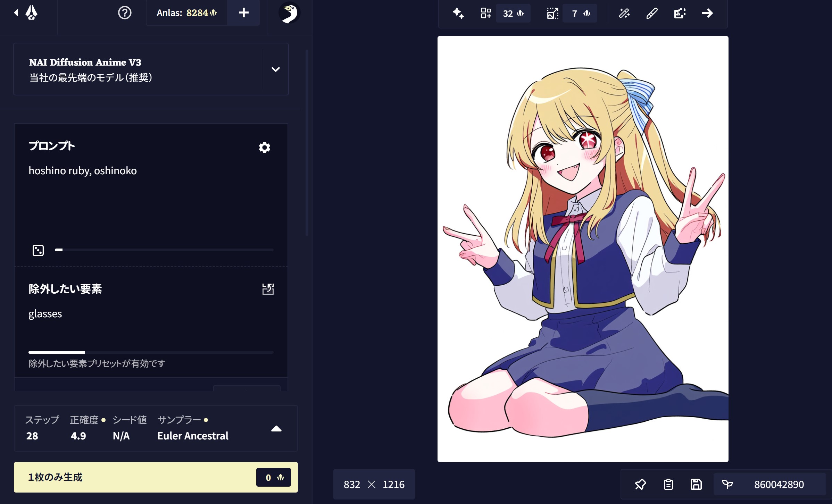This screenshot has height=504, width=832.
Task: Click the generate variations grid icon
Action: point(486,13)
